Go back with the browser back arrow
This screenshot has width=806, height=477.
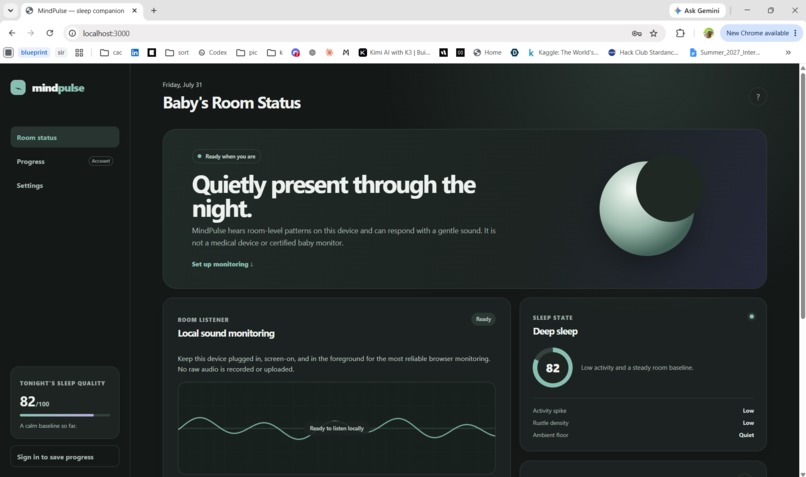pyautogui.click(x=12, y=33)
